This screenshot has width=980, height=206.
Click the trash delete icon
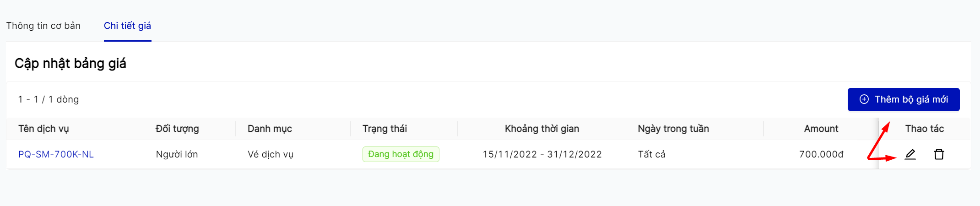pyautogui.click(x=939, y=154)
